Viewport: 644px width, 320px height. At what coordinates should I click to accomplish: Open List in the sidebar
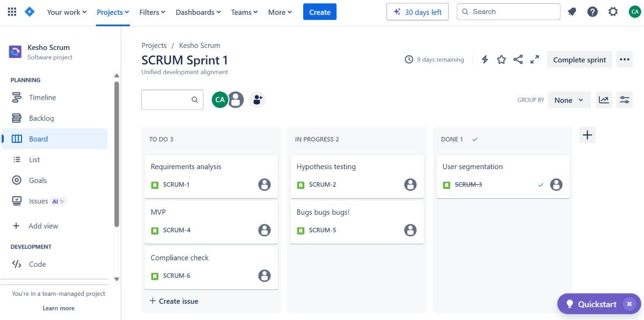(55, 159)
